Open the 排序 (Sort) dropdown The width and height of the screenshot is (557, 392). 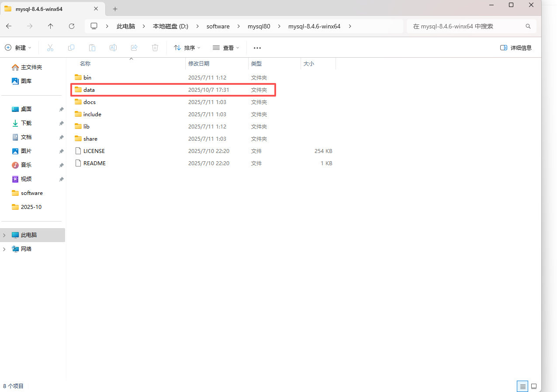point(187,48)
